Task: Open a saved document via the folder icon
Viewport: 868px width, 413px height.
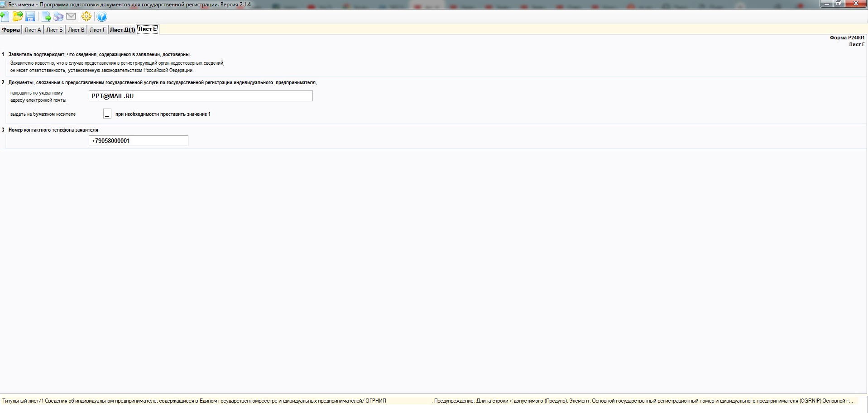Action: pos(18,17)
